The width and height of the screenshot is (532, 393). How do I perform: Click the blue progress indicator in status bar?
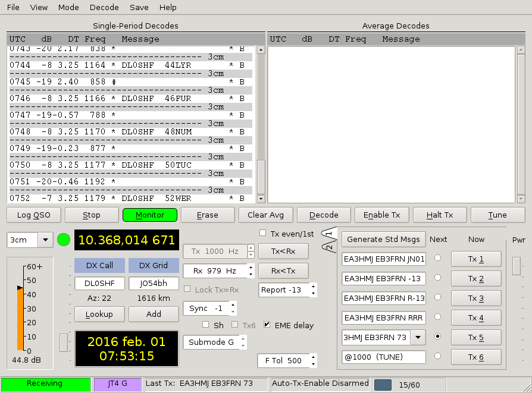(382, 384)
